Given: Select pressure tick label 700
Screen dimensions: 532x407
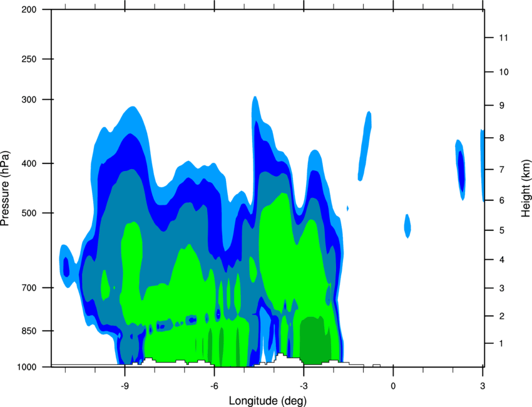Looking at the screenshot, I should (29, 287).
